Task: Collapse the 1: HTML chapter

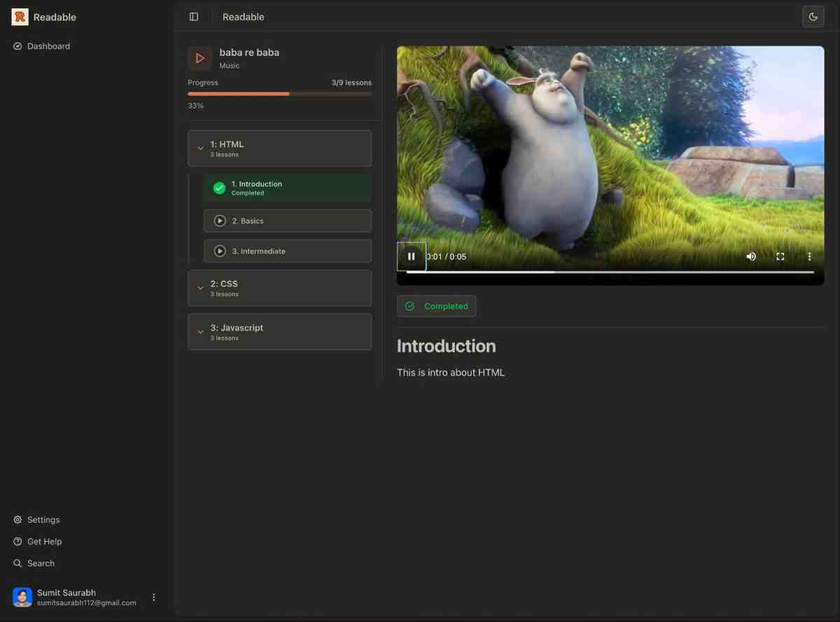Action: click(x=279, y=148)
